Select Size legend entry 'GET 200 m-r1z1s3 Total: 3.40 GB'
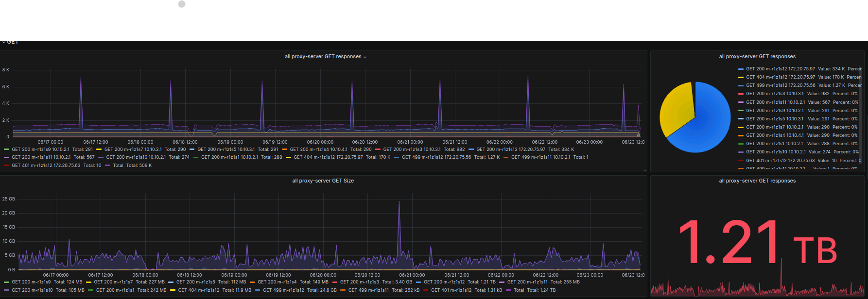Viewport: 868px width, 299px height. pos(372,282)
